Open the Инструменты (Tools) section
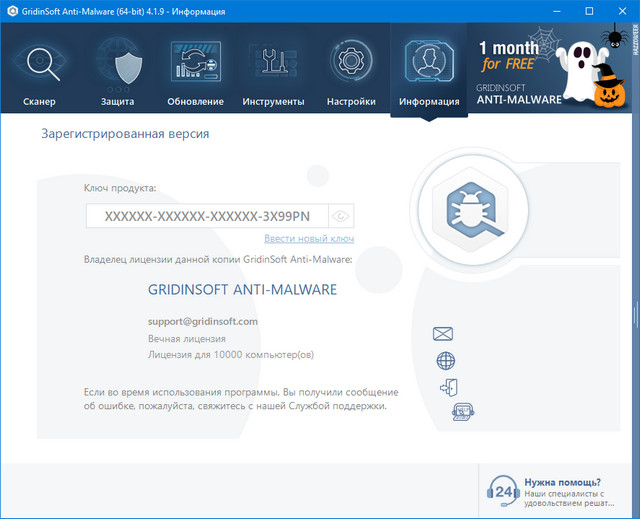This screenshot has height=519, width=640. click(x=273, y=70)
